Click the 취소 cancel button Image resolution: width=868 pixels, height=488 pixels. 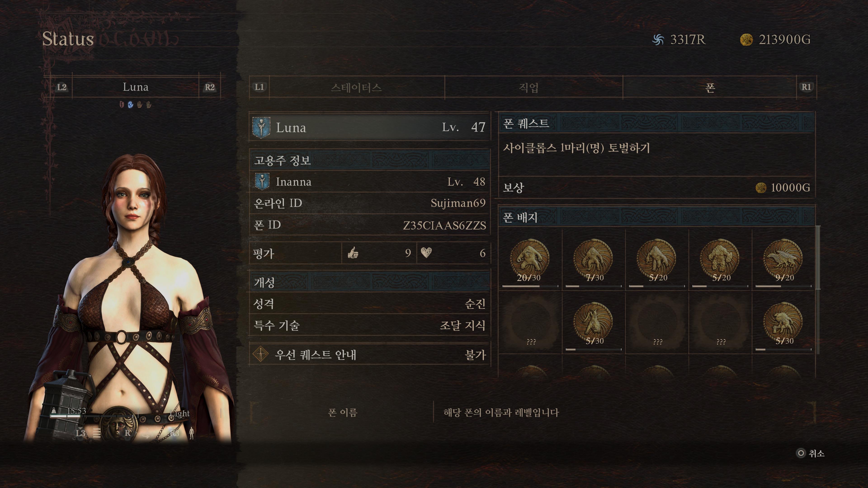pyautogui.click(x=810, y=453)
